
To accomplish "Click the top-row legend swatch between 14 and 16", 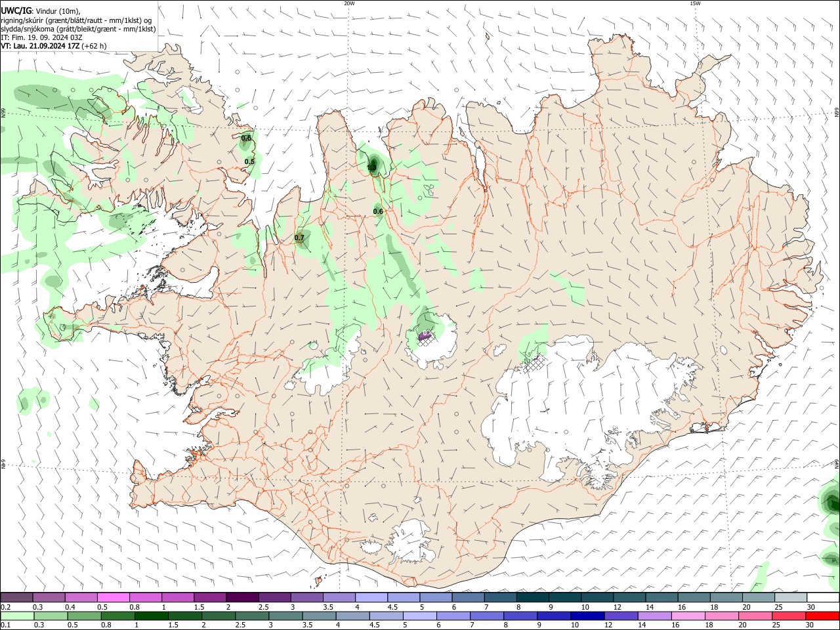I will point(661,597).
